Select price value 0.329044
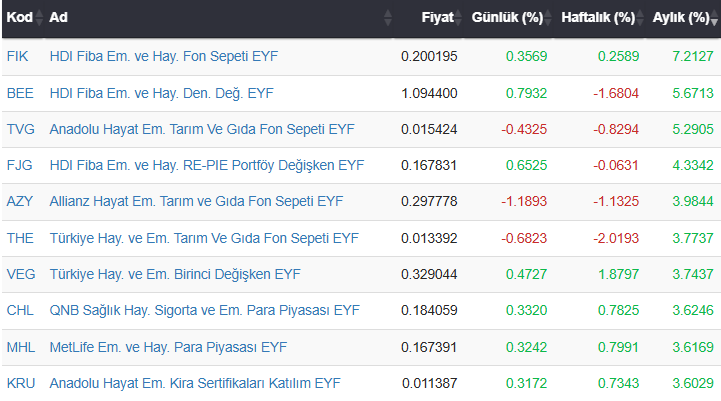Image resolution: width=721 pixels, height=401 pixels. pos(429,274)
